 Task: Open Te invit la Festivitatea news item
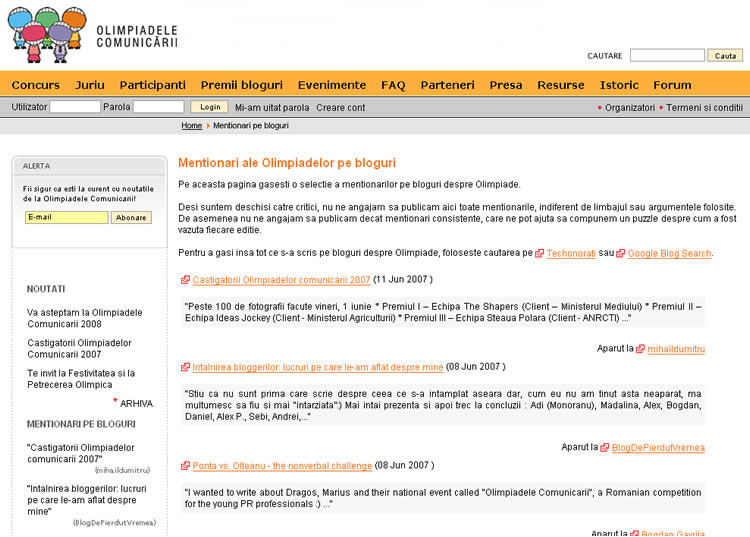tap(81, 379)
